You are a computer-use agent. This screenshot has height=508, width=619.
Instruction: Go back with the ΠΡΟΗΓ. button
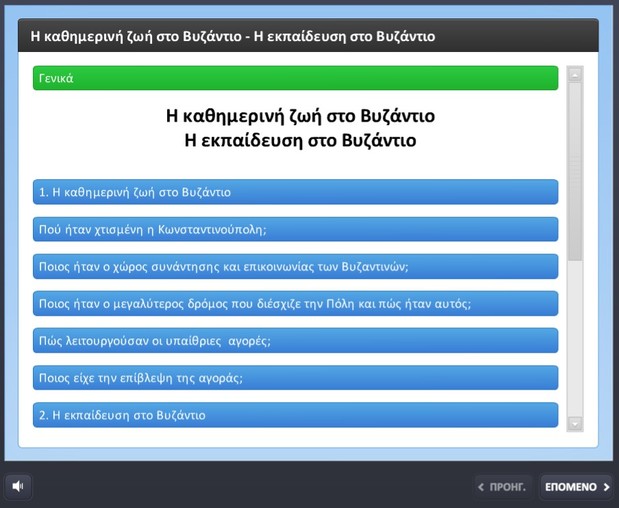point(503,487)
